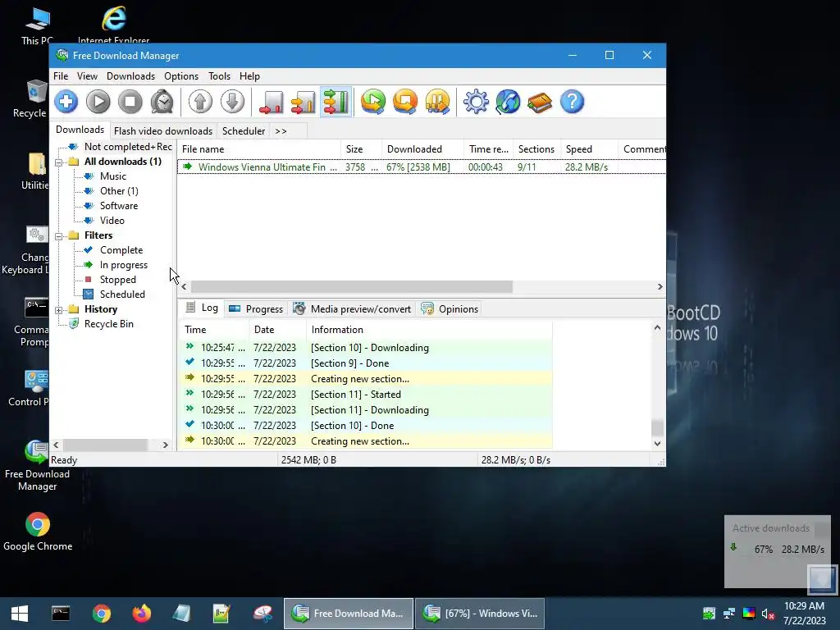This screenshot has height=630, width=840.
Task: Select the Music category
Action: coord(113,176)
